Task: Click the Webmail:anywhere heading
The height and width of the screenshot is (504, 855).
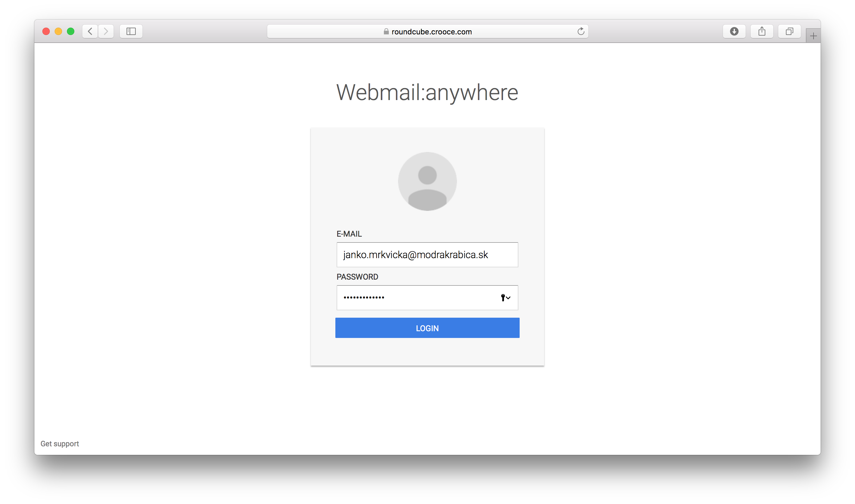Action: pos(427,92)
